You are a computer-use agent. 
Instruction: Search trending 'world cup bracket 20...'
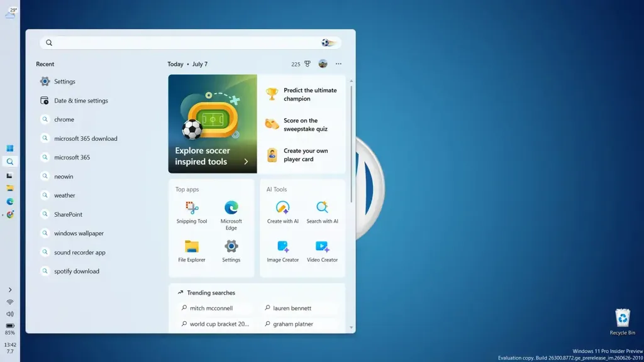(215, 324)
